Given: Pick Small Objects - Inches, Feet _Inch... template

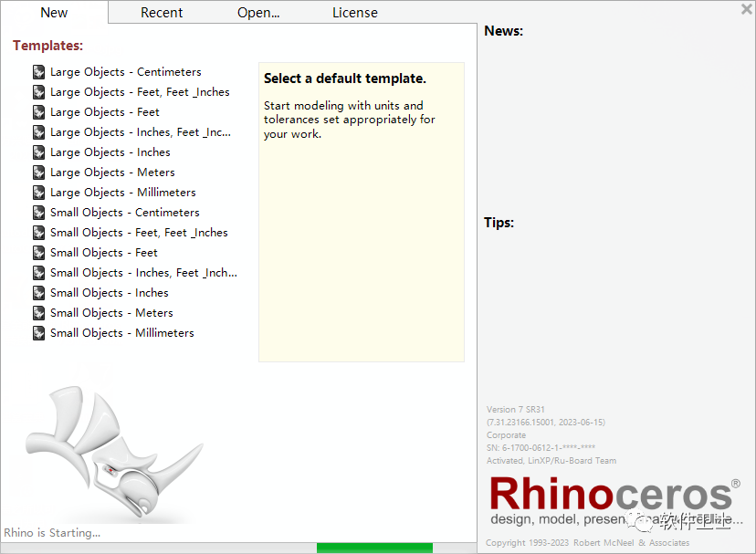Looking at the screenshot, I should 143,273.
